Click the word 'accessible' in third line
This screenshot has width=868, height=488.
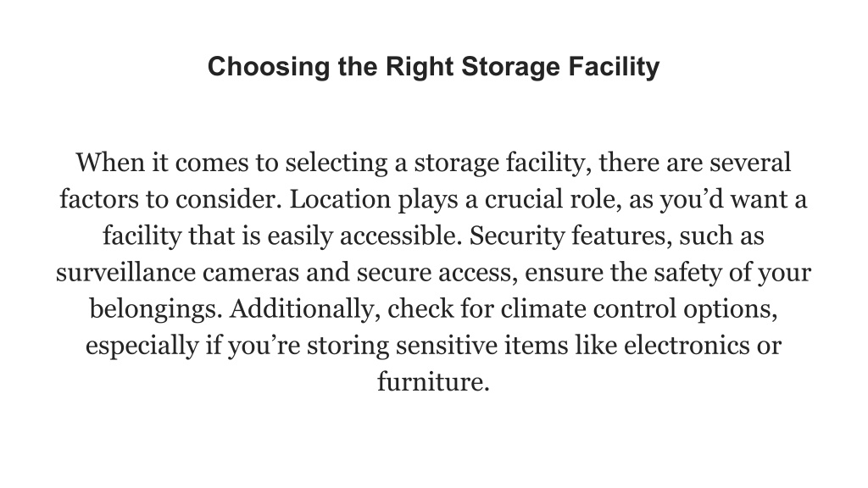(400, 236)
